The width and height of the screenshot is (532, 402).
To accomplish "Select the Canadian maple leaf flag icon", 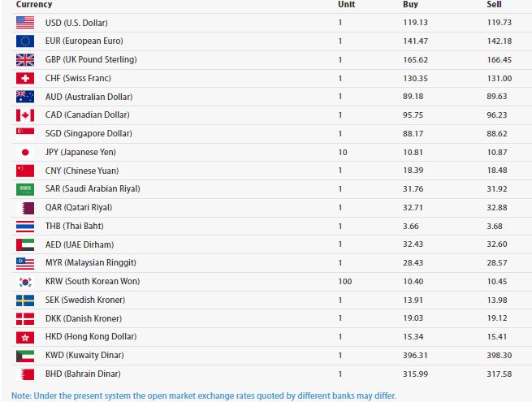I will (x=25, y=115).
